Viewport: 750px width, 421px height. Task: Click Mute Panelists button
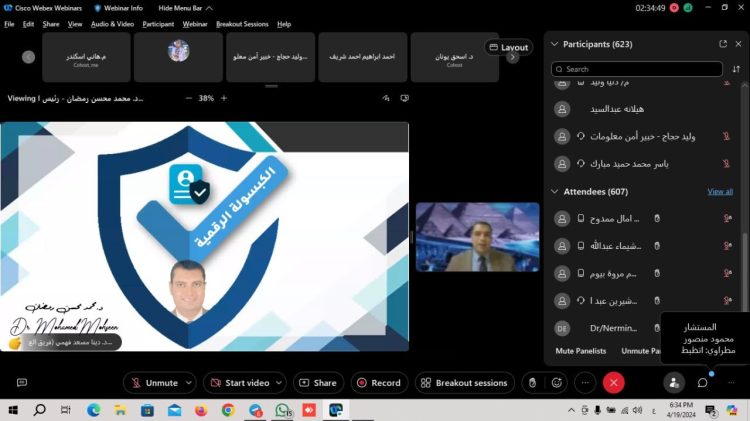tap(581, 351)
